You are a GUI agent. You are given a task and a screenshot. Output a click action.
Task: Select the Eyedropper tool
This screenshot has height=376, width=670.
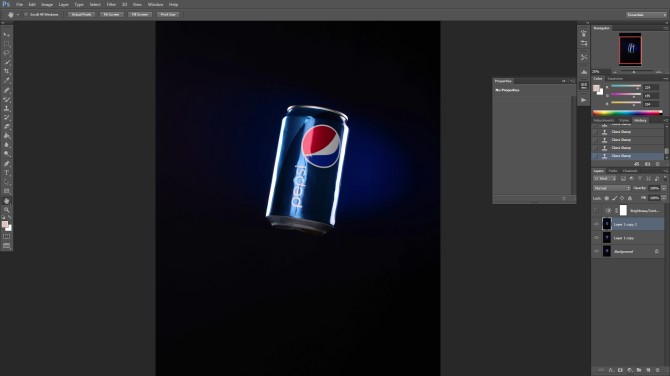pyautogui.click(x=6, y=80)
